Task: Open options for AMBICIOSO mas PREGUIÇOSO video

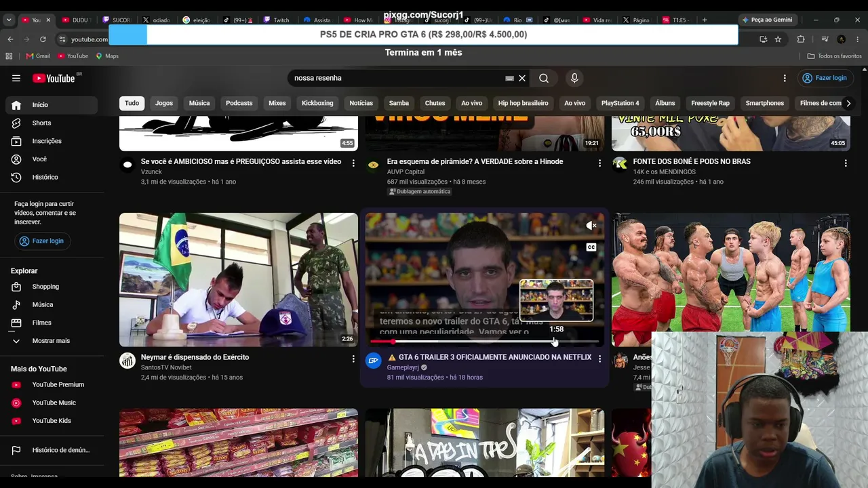Action: point(353,163)
